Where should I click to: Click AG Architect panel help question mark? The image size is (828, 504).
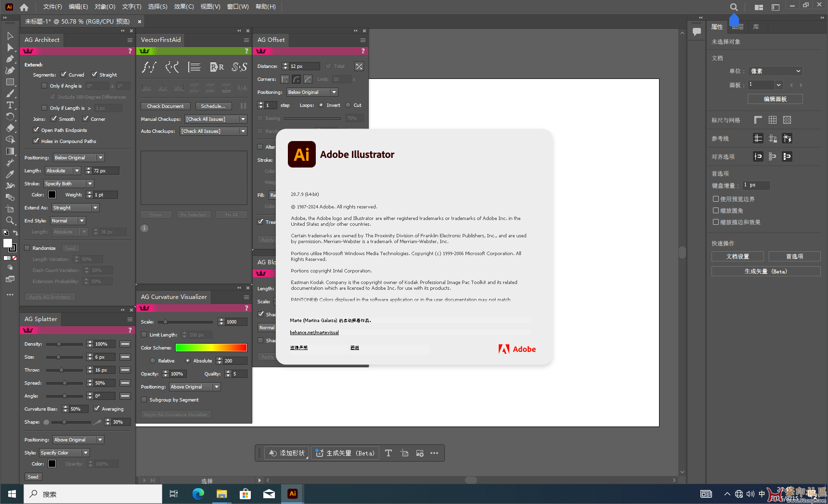coord(130,51)
